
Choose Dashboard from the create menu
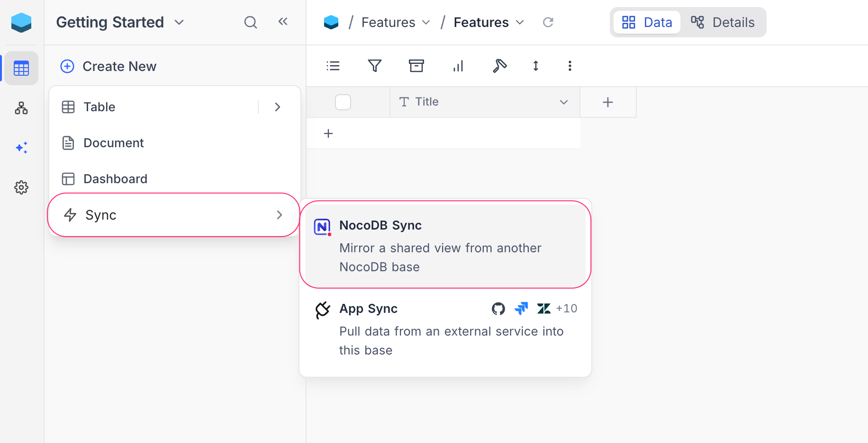click(175, 179)
